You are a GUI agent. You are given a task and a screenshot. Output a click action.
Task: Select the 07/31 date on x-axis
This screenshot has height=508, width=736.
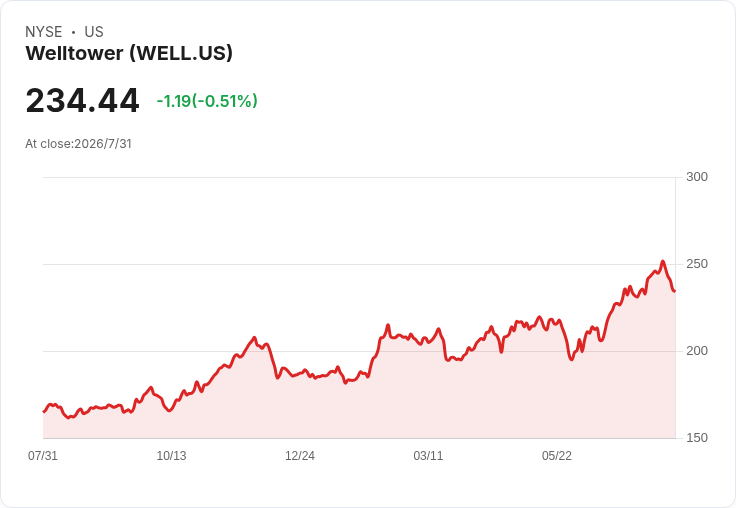point(43,455)
